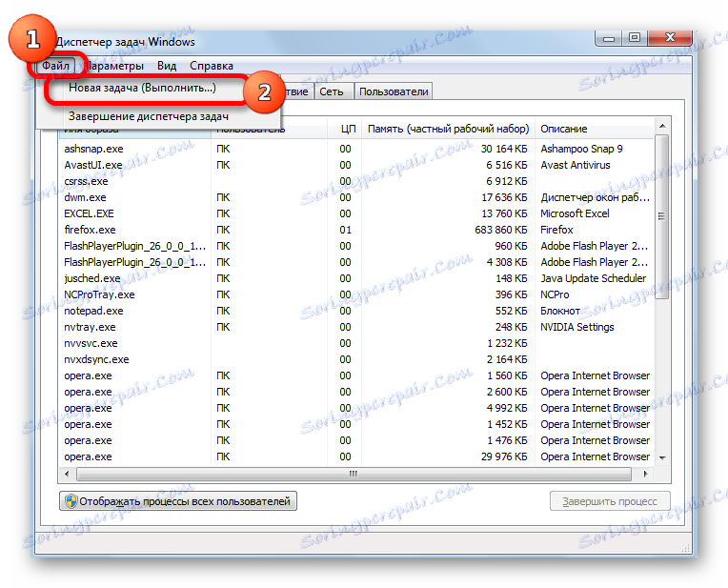Click the Диспетчер окон раб... description
Screen dimensions: 728x588
595,197
